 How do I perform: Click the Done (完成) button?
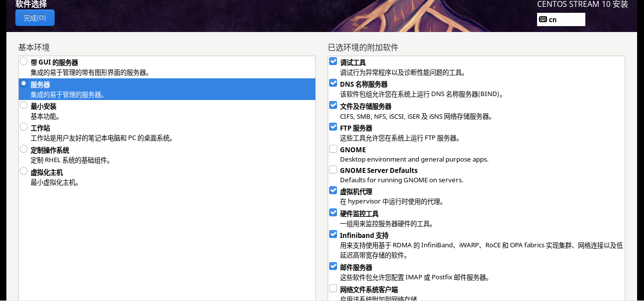point(34,17)
